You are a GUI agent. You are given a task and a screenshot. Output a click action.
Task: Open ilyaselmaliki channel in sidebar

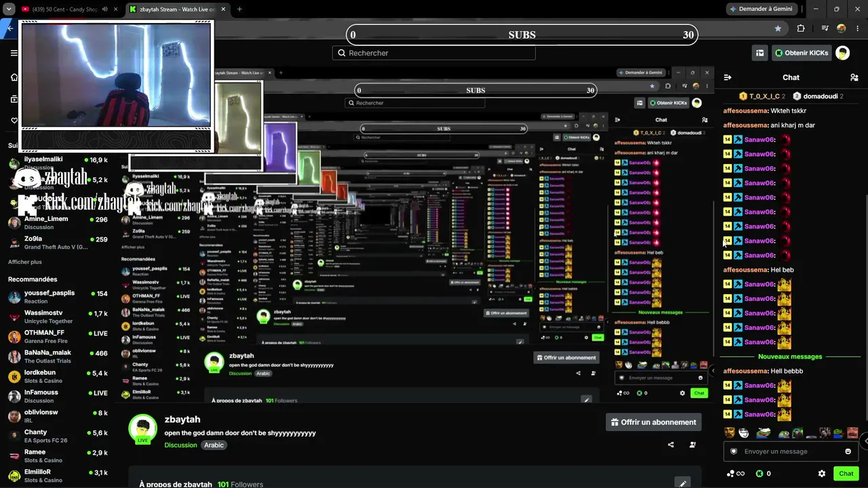(x=58, y=163)
